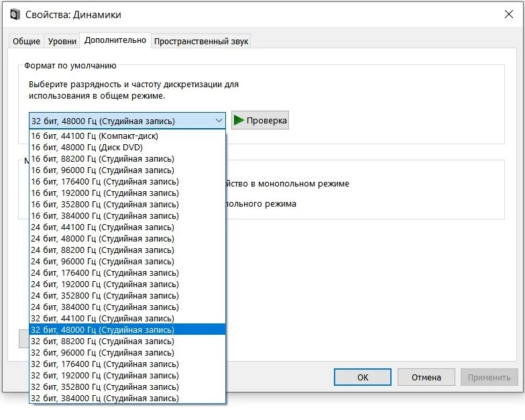Screen dimensions: 525x420
Task: Click the speaker icon in the title bar
Action: pos(15,15)
